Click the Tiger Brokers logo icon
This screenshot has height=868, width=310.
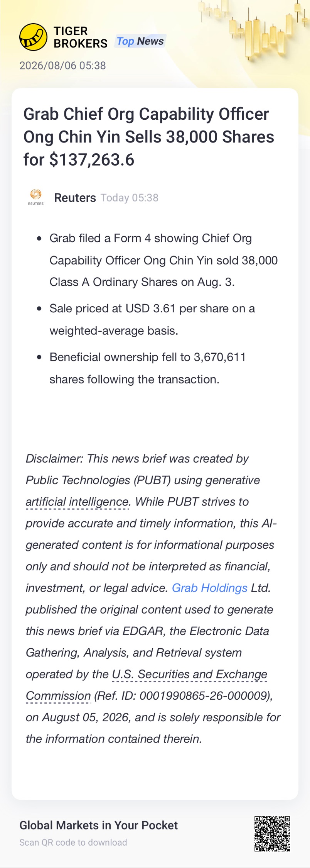pos(34,37)
